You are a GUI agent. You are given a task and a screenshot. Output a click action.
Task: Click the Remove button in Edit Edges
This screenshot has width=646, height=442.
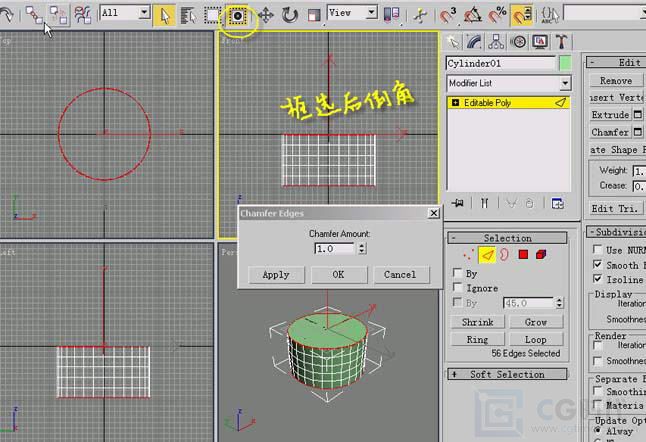616,80
